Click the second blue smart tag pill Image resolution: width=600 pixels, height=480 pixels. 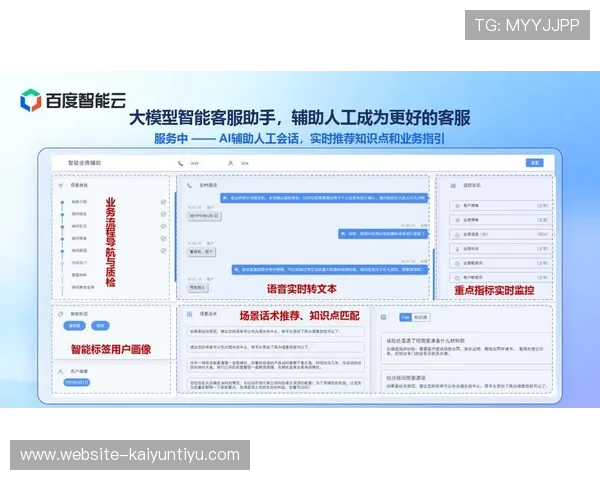[x=100, y=326]
